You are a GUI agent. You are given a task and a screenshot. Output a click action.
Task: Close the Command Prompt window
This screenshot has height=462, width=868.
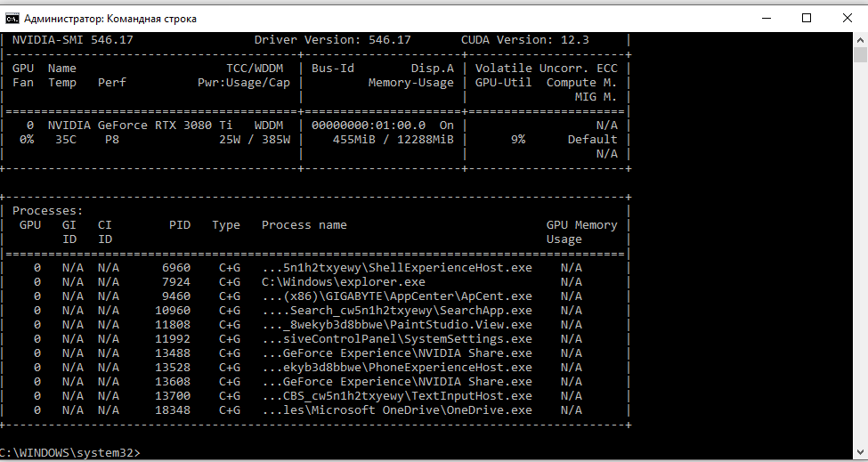pos(848,18)
